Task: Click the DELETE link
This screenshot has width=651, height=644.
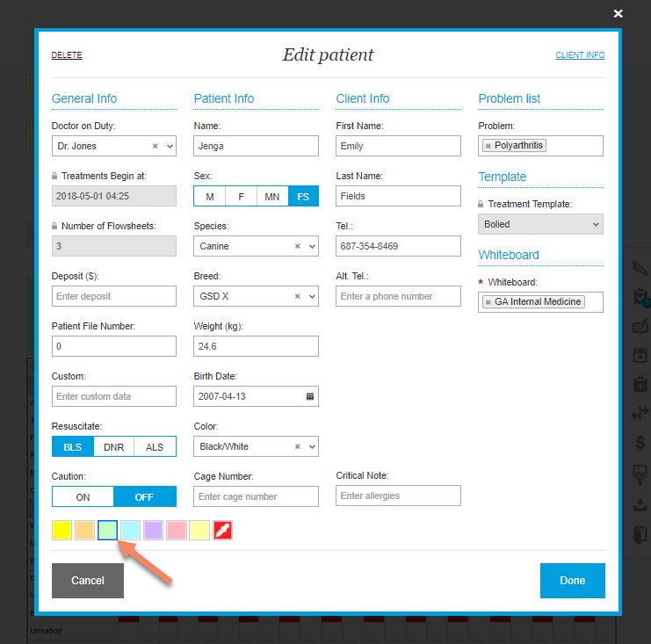Action: click(x=67, y=55)
